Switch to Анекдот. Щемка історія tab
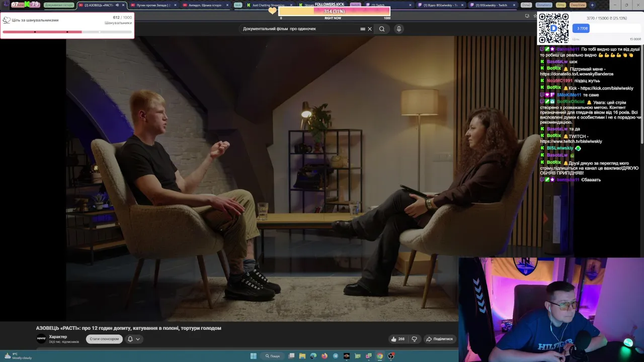 (205, 5)
